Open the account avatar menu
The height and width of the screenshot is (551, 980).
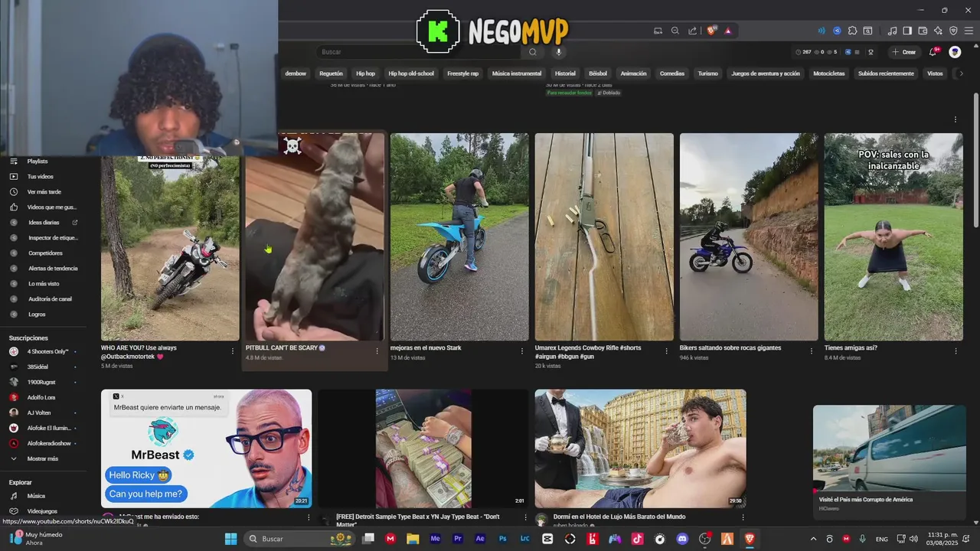tap(955, 52)
